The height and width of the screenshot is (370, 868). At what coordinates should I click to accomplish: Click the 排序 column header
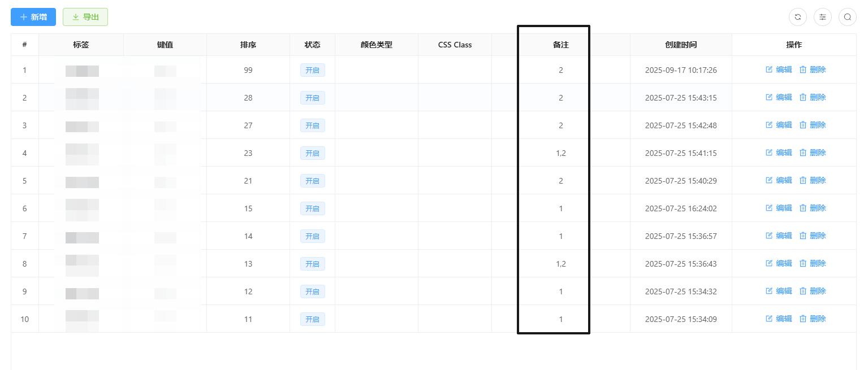click(x=248, y=45)
